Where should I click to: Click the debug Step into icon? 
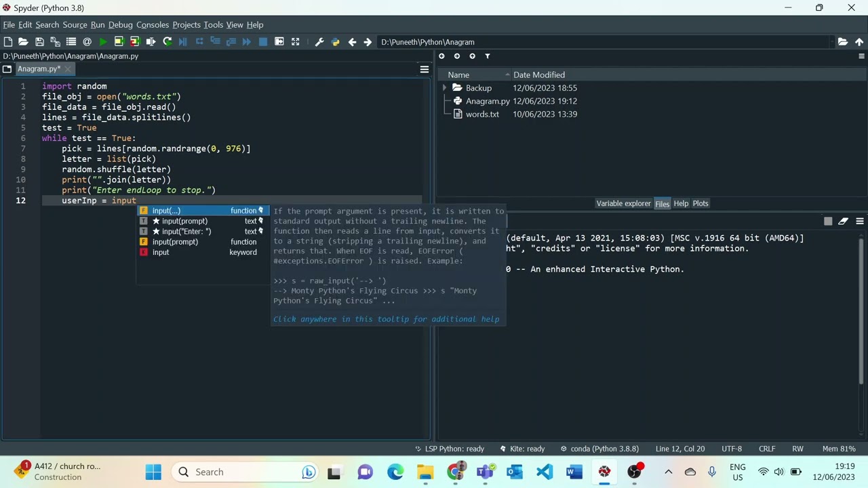point(215,42)
